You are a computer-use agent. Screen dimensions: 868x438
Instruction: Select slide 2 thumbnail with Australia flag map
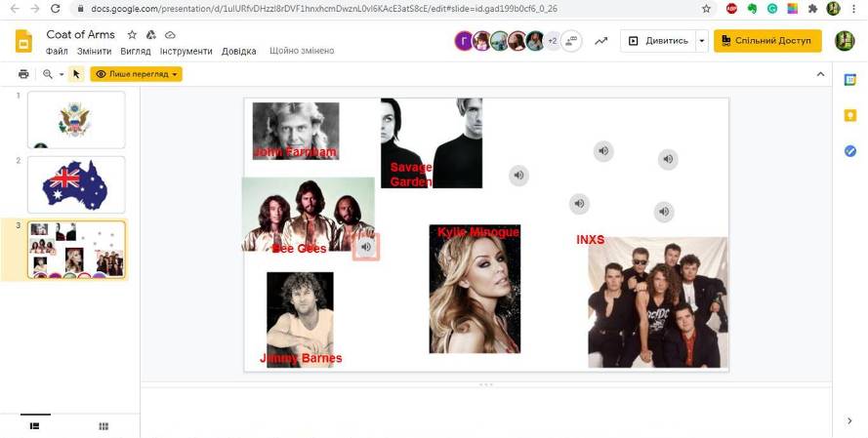(76, 184)
